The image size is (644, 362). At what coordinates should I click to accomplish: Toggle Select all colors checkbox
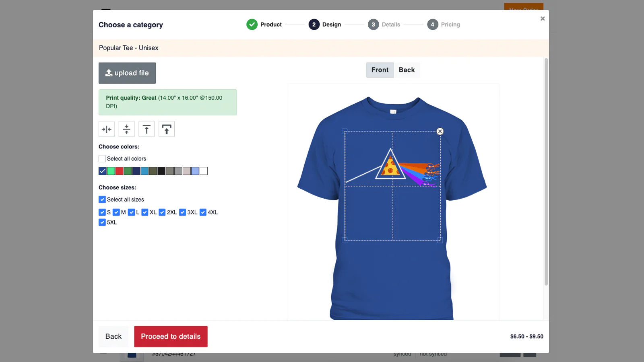coord(102,158)
